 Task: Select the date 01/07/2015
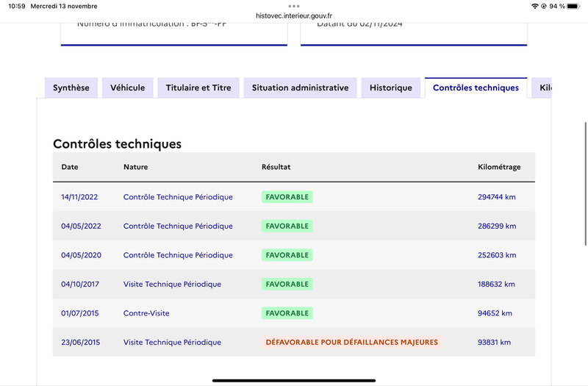(80, 313)
